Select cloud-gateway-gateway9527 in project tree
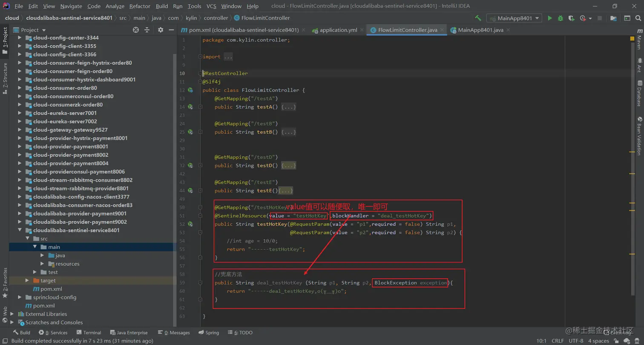 click(x=70, y=130)
